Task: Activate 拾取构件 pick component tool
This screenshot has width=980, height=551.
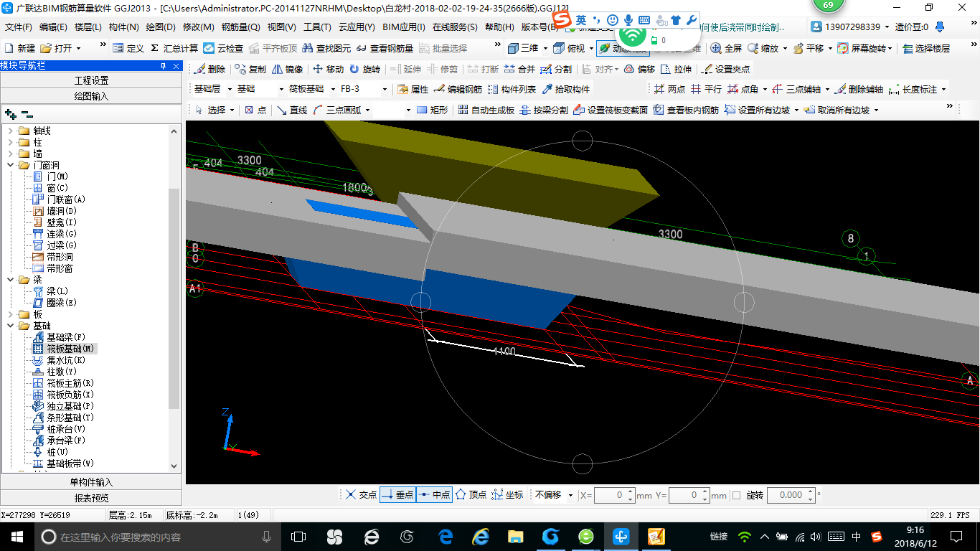Action: coord(565,90)
